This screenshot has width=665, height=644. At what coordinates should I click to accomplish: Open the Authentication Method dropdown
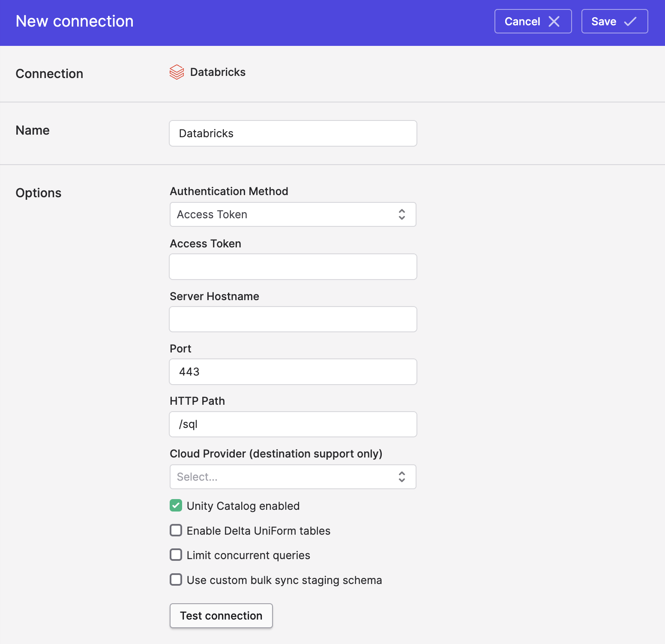coord(293,214)
